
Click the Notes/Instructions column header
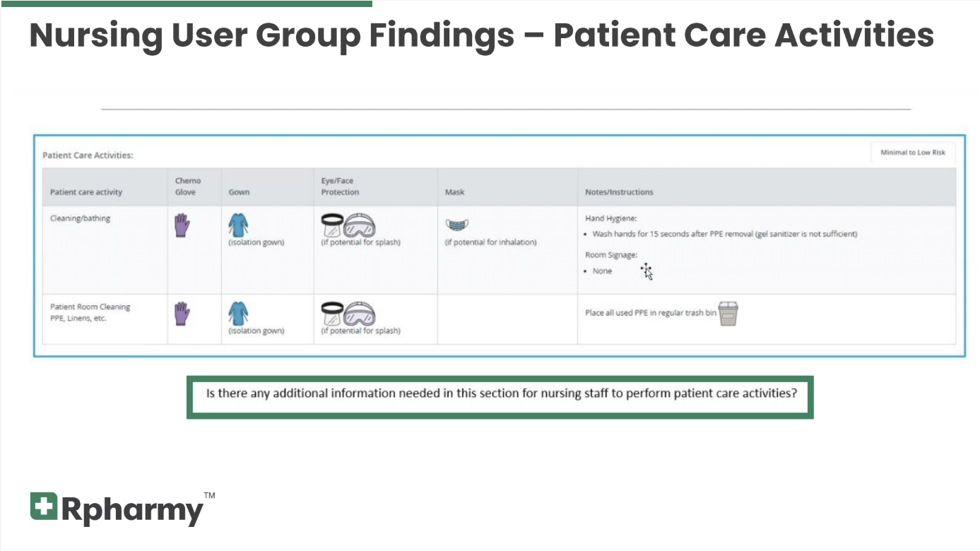(619, 192)
